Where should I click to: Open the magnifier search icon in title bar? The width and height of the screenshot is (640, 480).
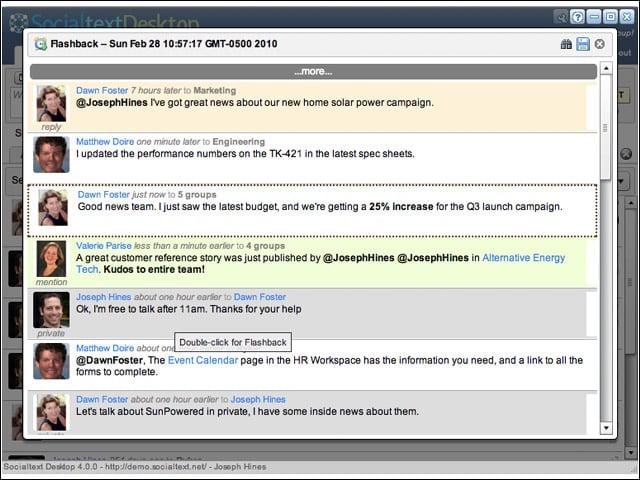pyautogui.click(x=561, y=17)
